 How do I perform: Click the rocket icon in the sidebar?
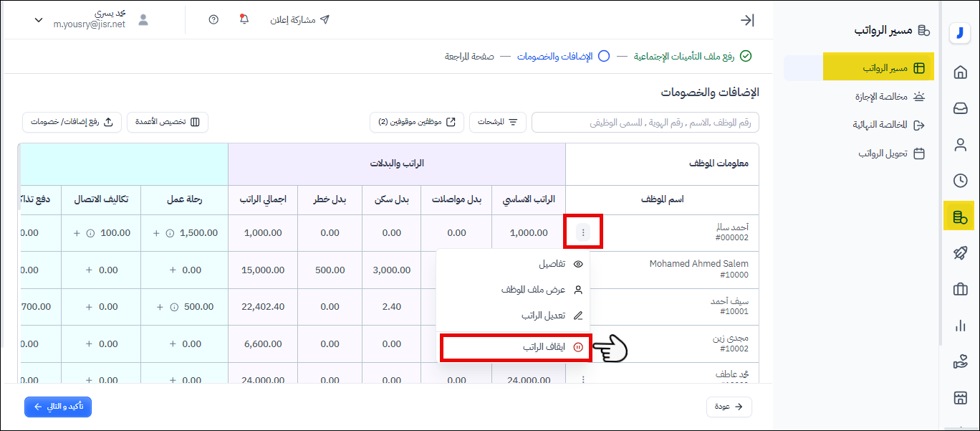[960, 252]
